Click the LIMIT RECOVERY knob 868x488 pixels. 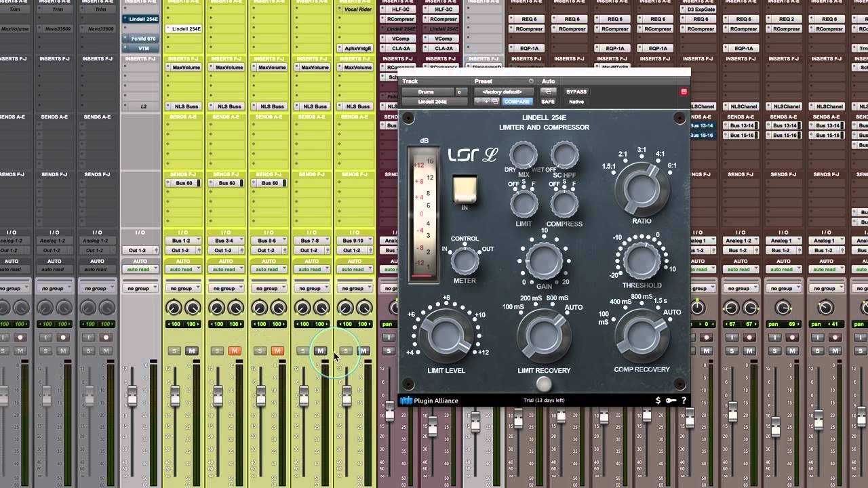pyautogui.click(x=544, y=335)
